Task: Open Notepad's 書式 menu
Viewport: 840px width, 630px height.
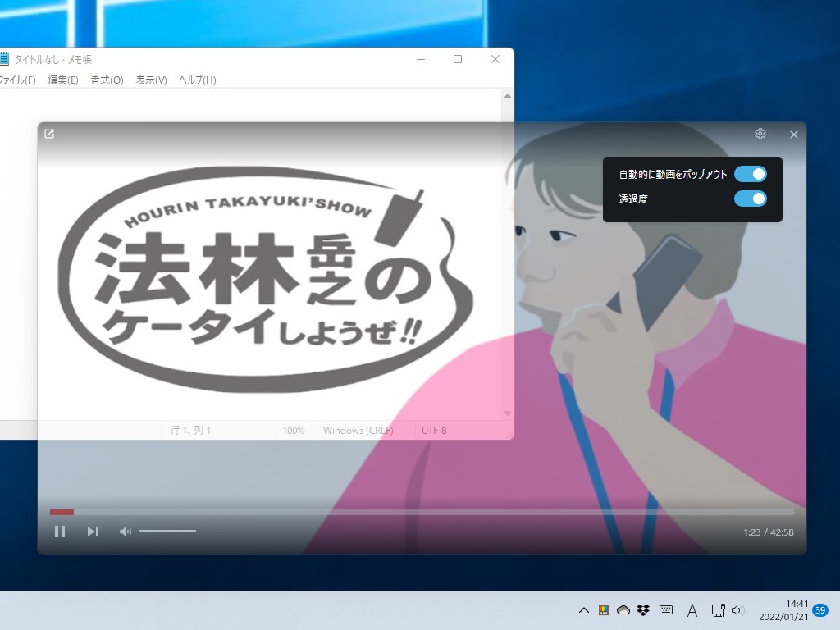Action: point(107,80)
